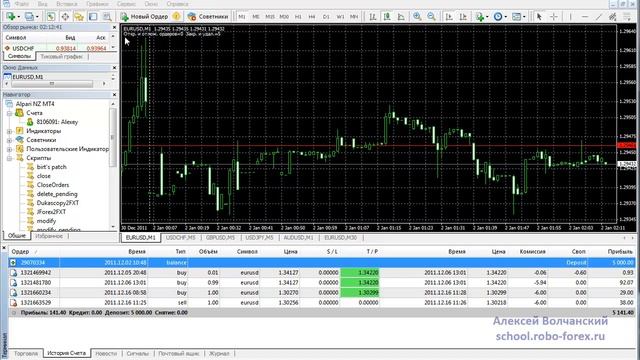The height and width of the screenshot is (360, 640).
Task: Click the Новый Ордер button
Action: click(145, 17)
